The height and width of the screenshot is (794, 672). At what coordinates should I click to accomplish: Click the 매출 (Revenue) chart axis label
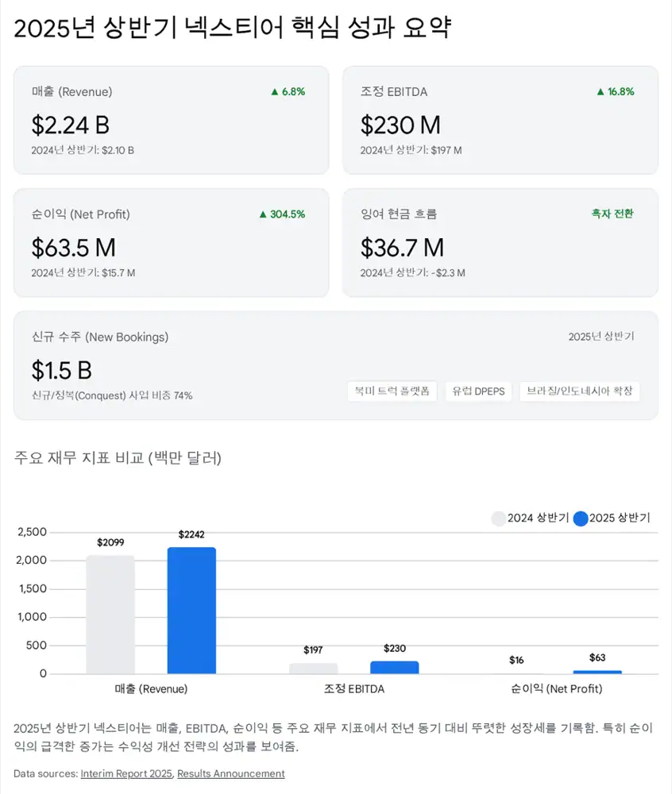151,688
